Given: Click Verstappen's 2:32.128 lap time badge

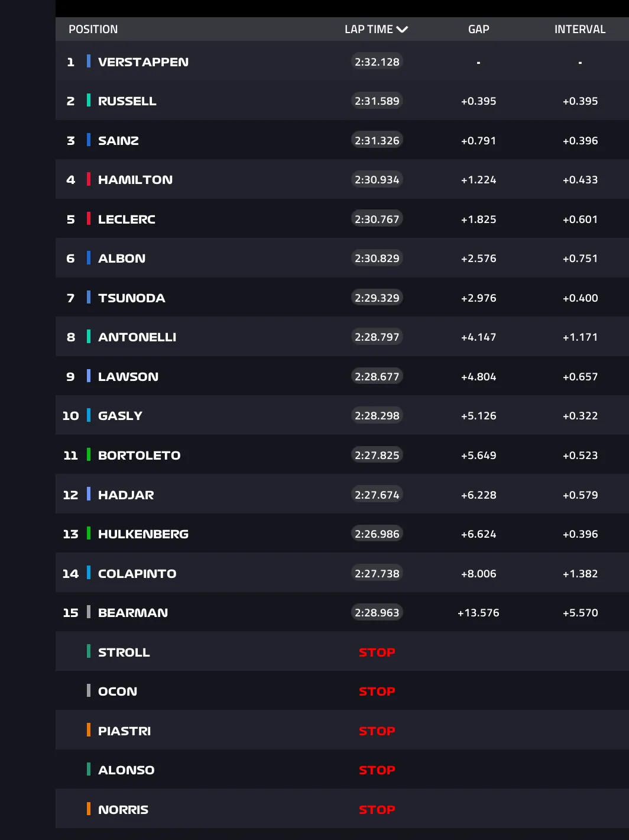Looking at the screenshot, I should coord(377,62).
